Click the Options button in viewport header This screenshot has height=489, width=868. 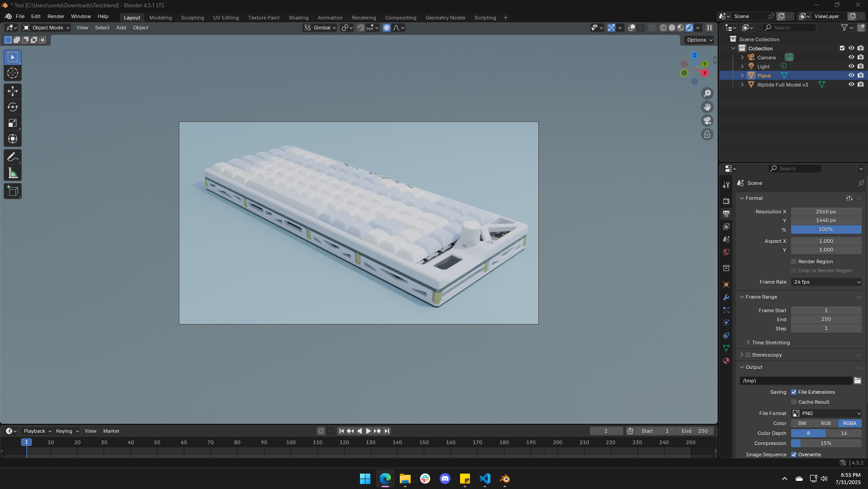(698, 40)
